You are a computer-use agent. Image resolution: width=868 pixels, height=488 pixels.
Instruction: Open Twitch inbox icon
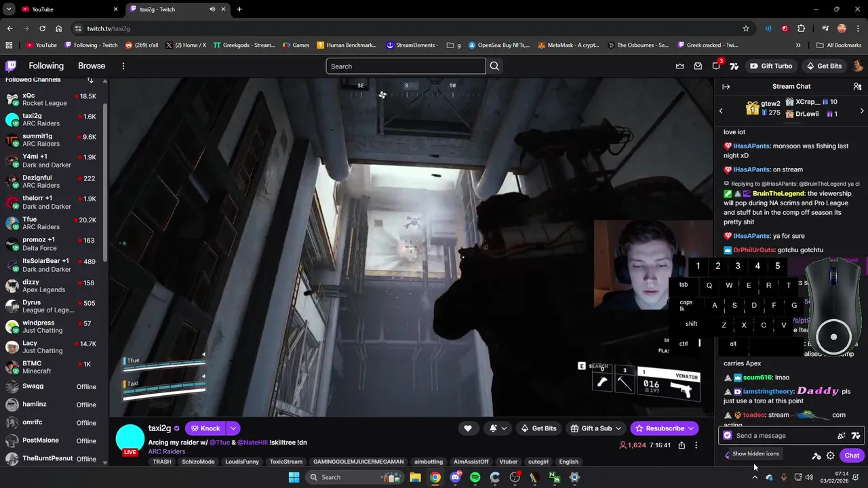(x=698, y=66)
